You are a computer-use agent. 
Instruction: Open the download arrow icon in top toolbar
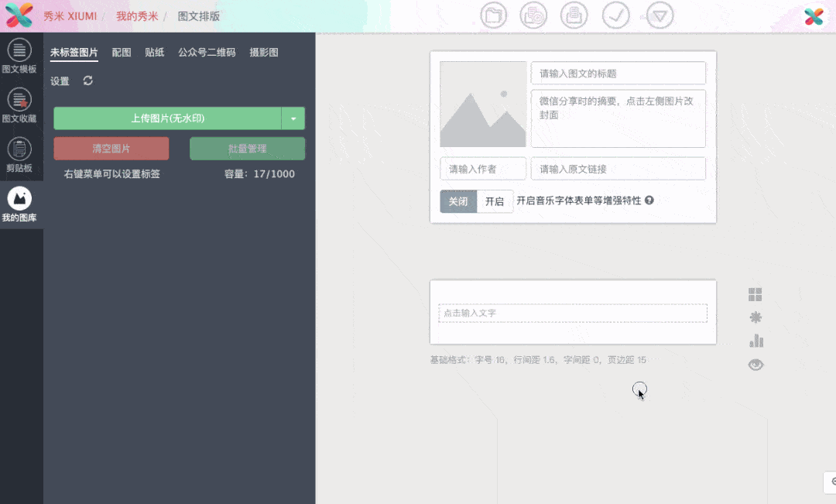[660, 15]
